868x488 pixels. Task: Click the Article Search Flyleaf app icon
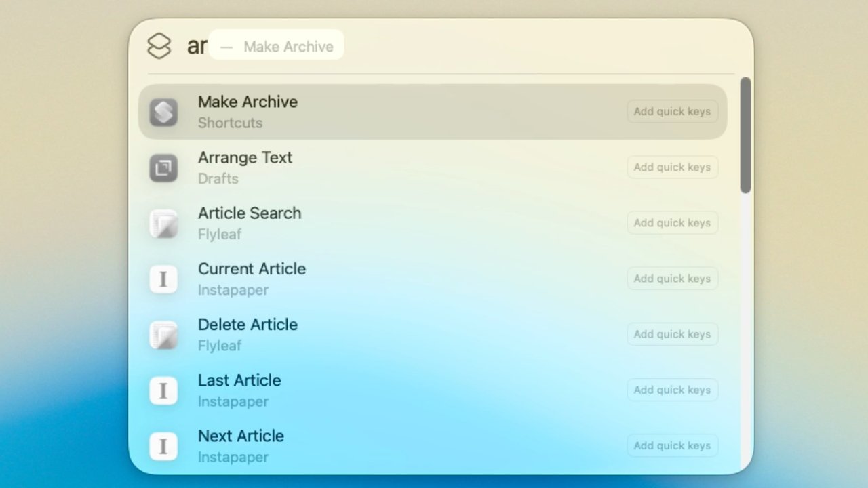pos(163,223)
